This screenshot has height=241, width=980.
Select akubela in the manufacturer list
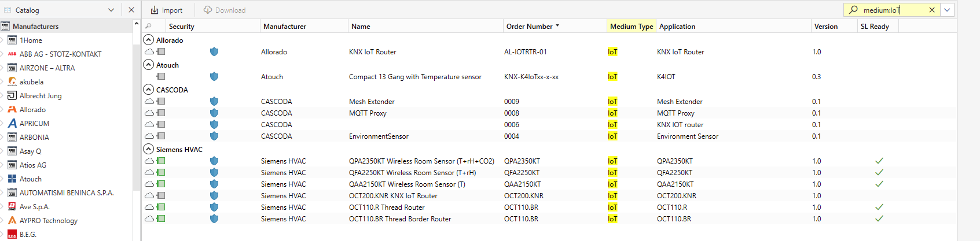tap(31, 81)
